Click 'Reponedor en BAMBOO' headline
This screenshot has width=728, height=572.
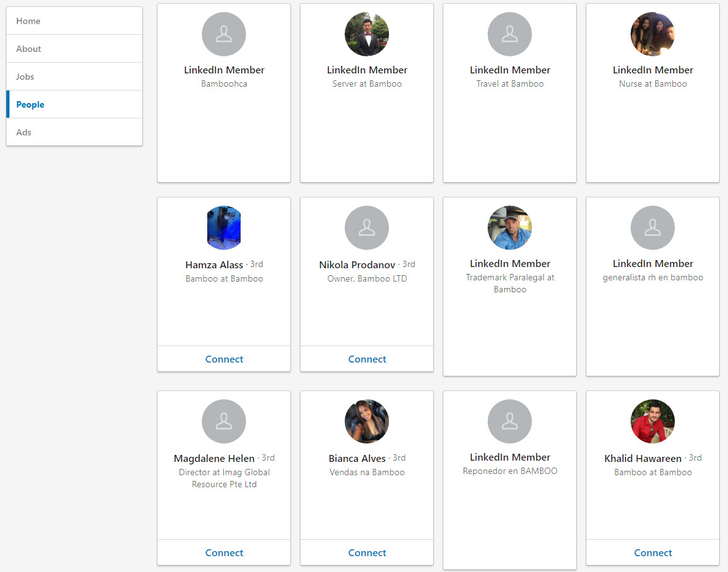tap(510, 471)
